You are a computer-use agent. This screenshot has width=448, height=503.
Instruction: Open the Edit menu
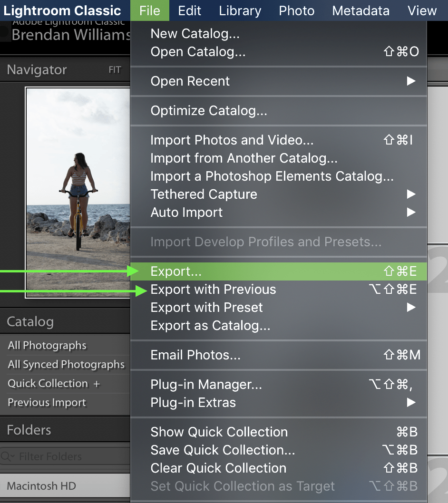tap(189, 10)
